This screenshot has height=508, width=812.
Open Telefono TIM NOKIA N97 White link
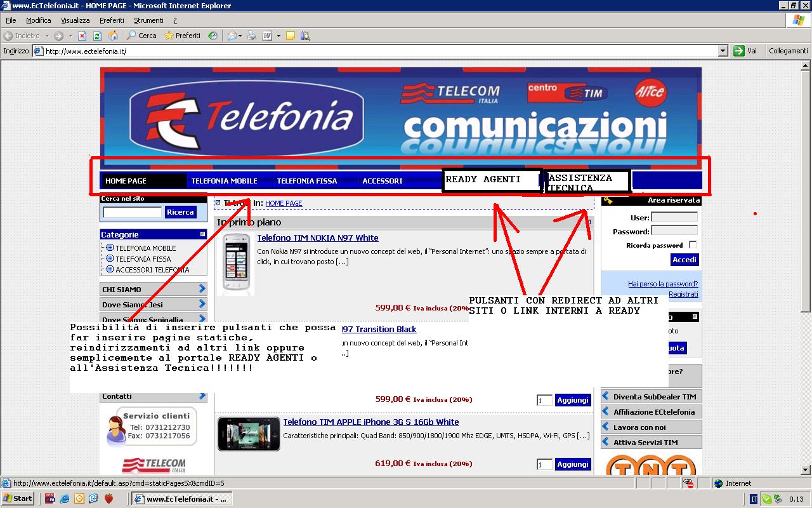[318, 237]
